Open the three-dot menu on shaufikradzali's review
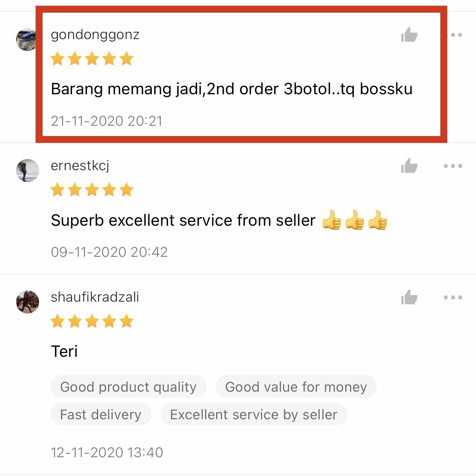The height and width of the screenshot is (476, 476). (x=453, y=297)
